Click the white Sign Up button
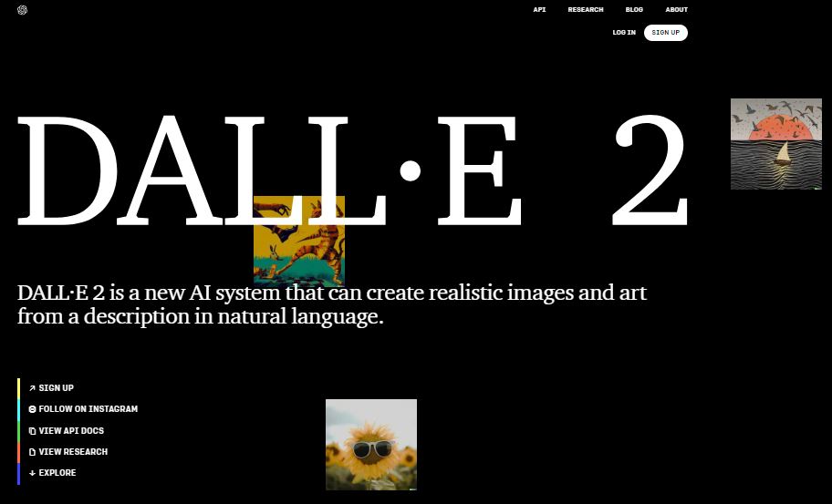 point(665,33)
